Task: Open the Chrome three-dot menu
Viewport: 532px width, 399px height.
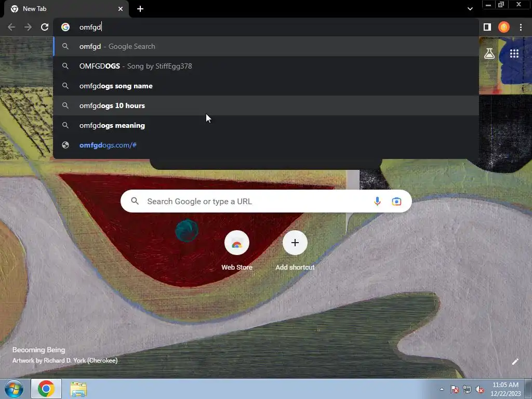Action: coord(521,27)
